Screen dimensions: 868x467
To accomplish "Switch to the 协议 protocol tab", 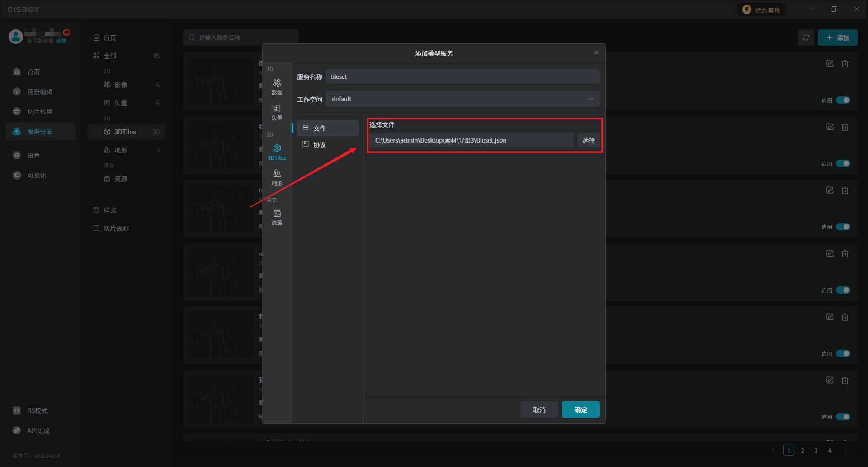I will click(x=320, y=145).
